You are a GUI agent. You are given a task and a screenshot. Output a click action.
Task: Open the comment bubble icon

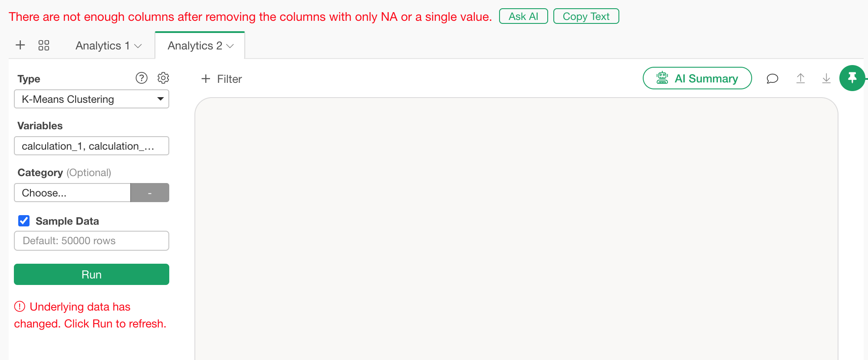pos(772,79)
